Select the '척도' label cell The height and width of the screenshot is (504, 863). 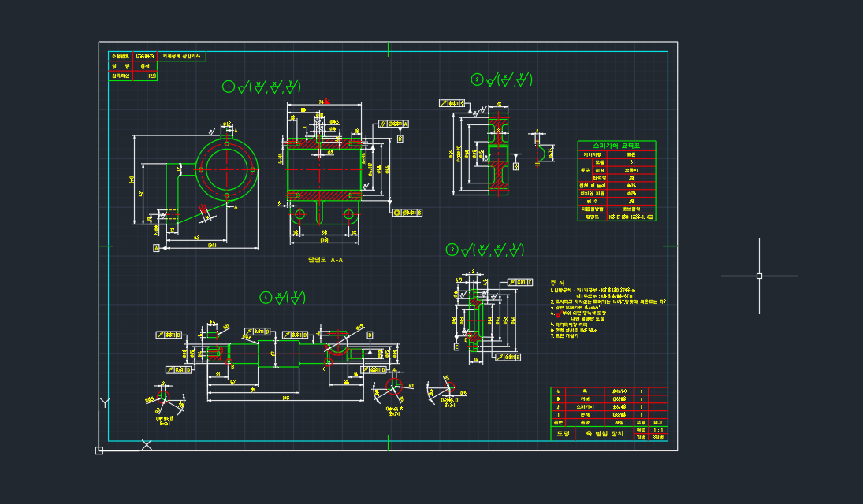[641, 430]
